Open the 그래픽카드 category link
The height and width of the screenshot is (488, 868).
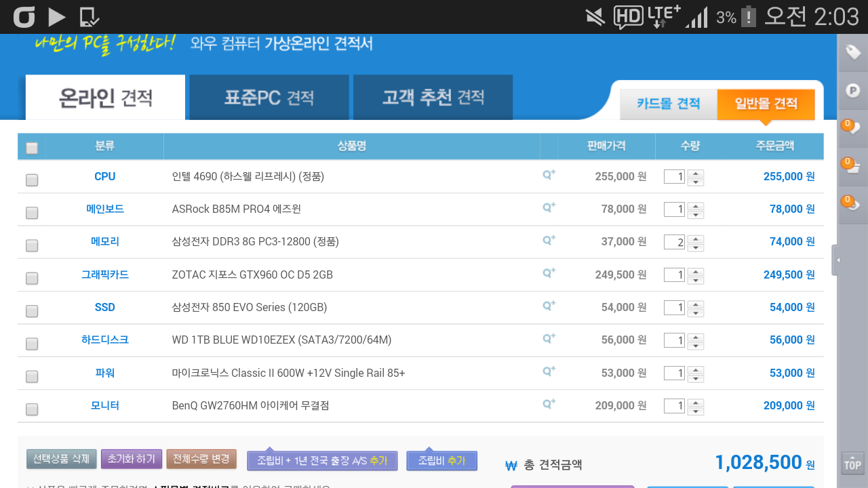[105, 274]
